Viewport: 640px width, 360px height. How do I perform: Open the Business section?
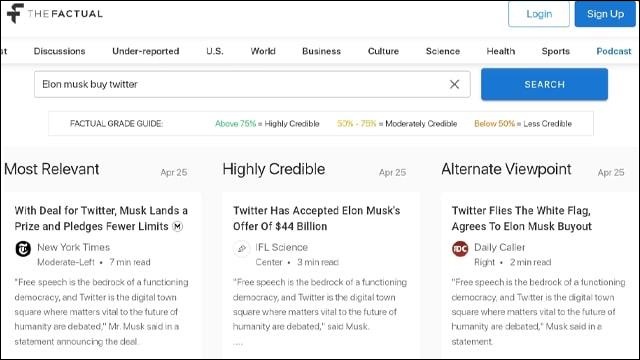click(321, 51)
